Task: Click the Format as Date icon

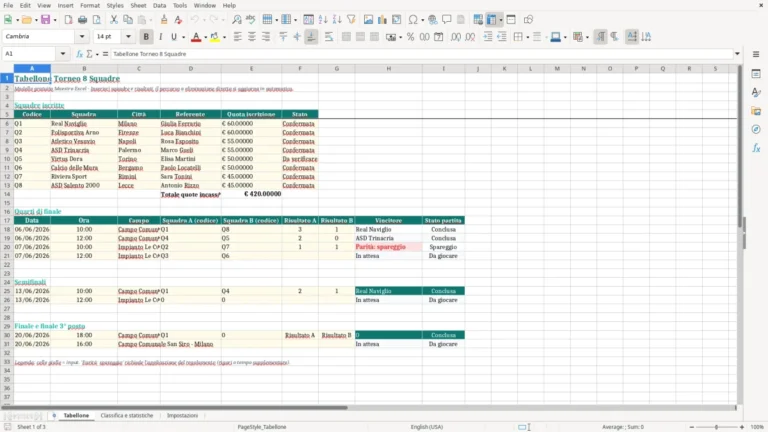Action: 439,37
